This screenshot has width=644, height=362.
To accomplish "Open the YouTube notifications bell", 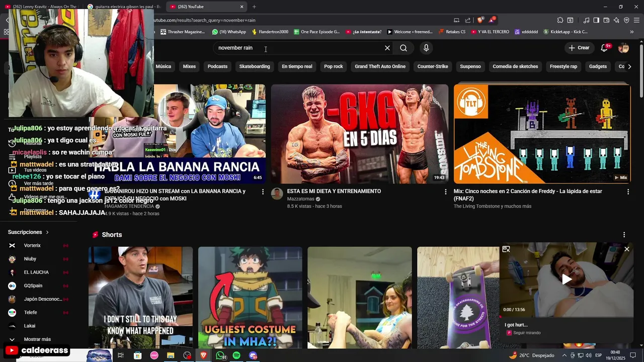I will 604,48.
